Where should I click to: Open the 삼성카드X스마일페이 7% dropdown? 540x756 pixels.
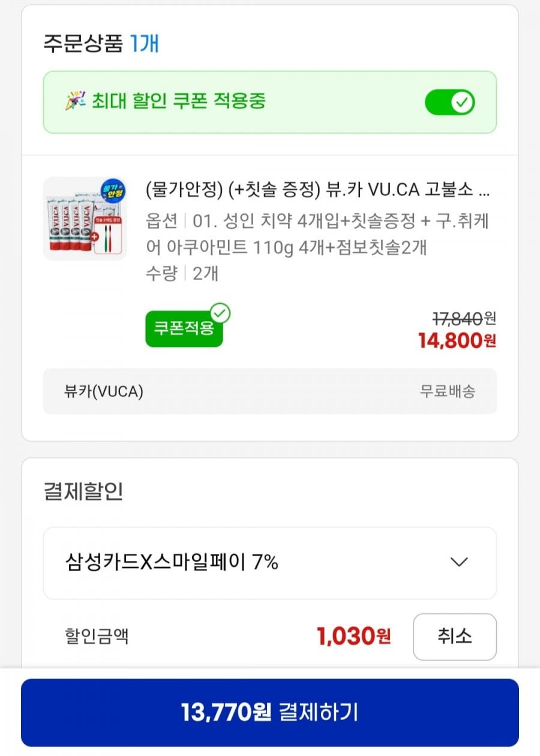coord(269,563)
